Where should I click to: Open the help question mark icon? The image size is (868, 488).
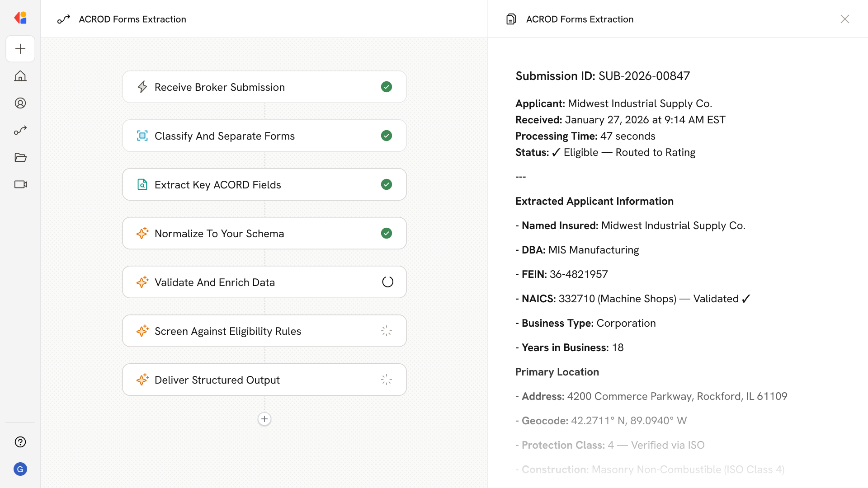pos(20,442)
